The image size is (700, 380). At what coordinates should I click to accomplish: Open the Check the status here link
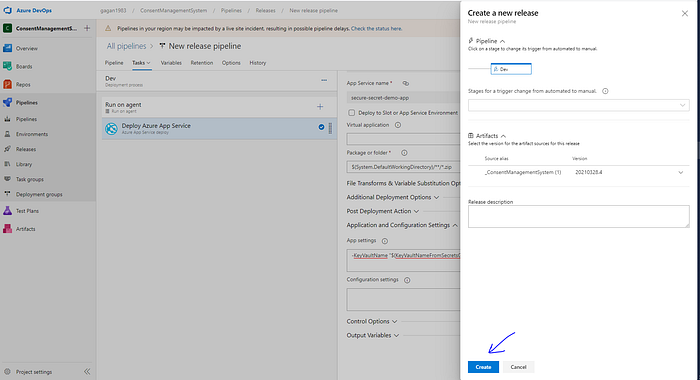(x=376, y=29)
